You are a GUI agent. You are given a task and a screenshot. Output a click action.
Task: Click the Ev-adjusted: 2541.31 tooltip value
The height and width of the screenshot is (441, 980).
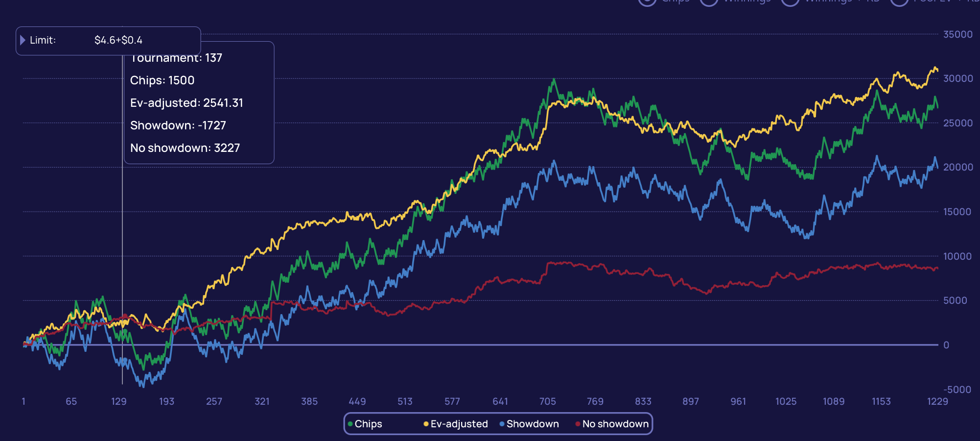coord(187,103)
